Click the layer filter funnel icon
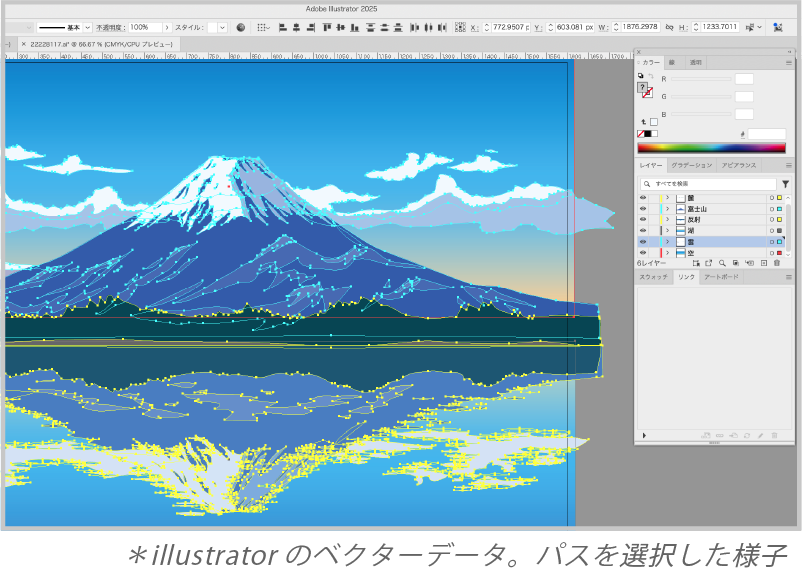802x575 pixels. [x=785, y=184]
